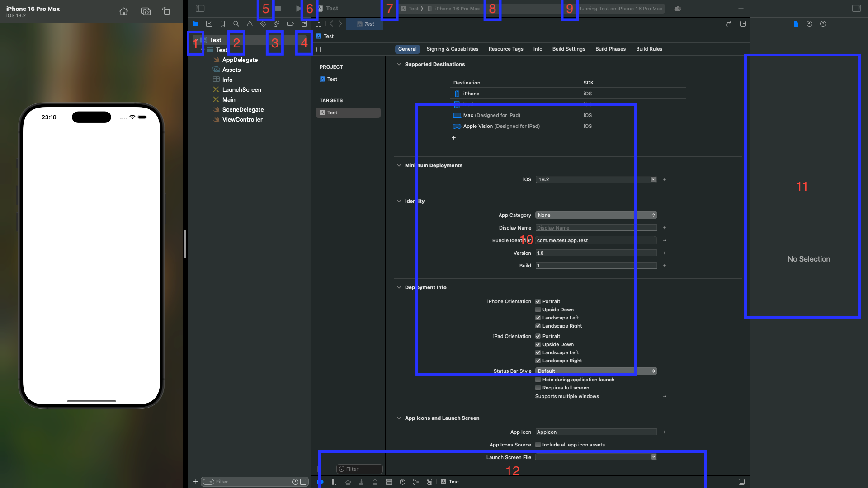Viewport: 868px width, 488px height.
Task: Pause program execution in debug bar
Action: [334, 482]
